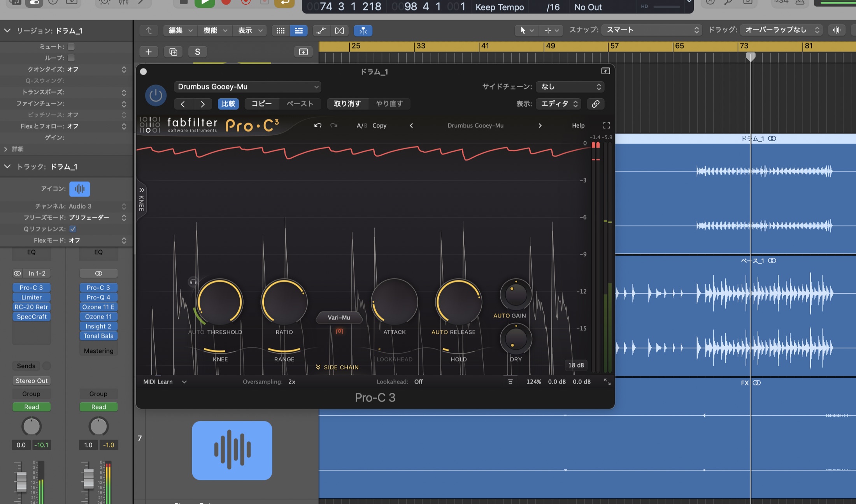856x504 pixels.
Task: Toggle the Pro-C 3 plugin power button
Action: click(x=156, y=95)
